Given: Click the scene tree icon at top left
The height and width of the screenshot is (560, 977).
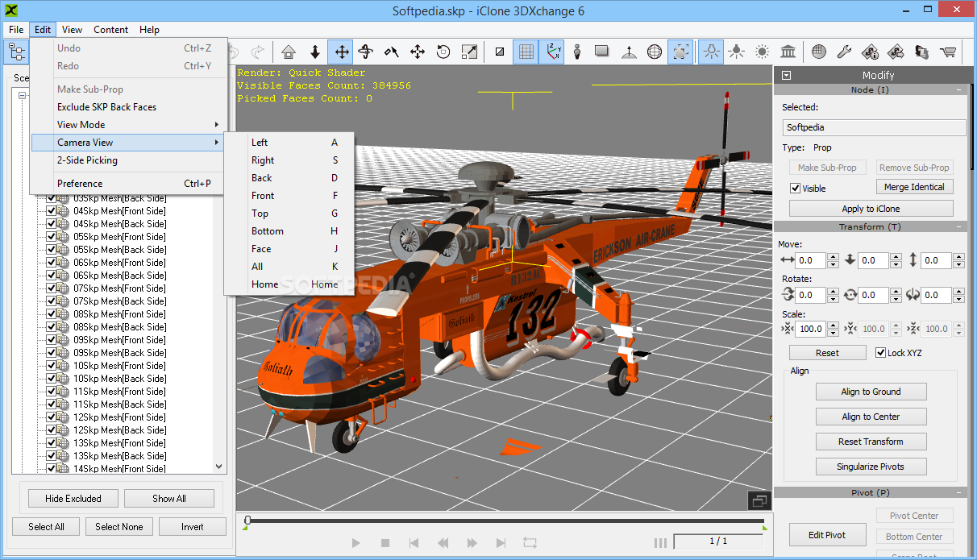Looking at the screenshot, I should (17, 52).
